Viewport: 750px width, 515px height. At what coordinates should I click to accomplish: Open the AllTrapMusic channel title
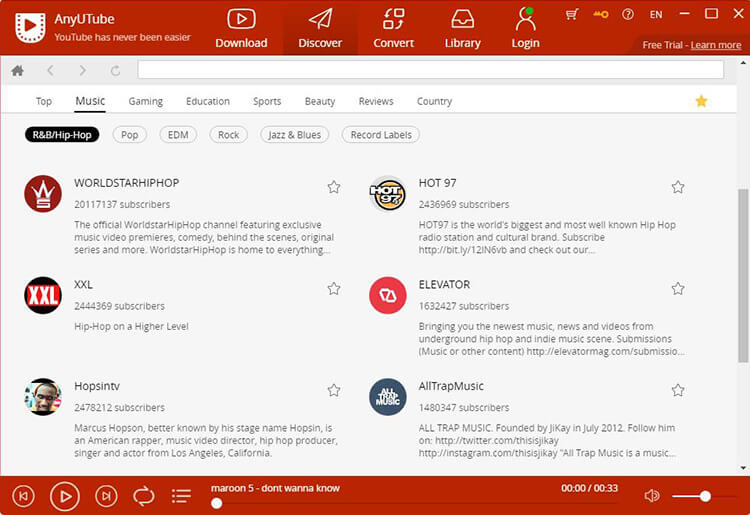point(451,386)
